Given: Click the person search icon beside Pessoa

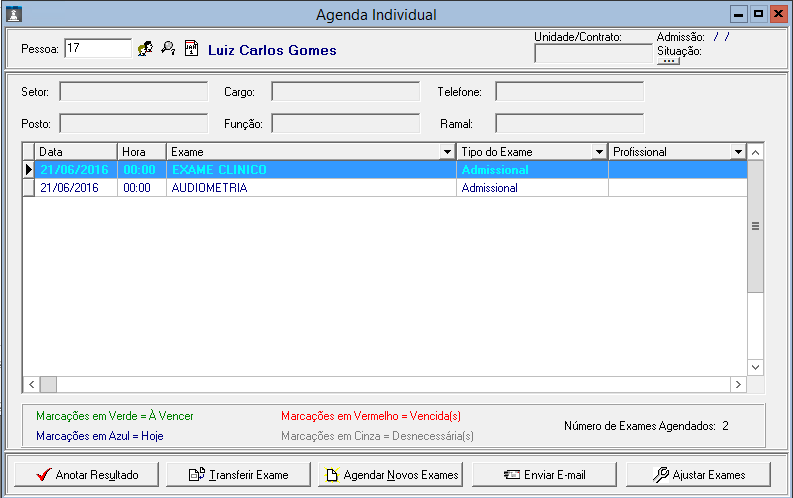Looking at the screenshot, I should [145, 48].
